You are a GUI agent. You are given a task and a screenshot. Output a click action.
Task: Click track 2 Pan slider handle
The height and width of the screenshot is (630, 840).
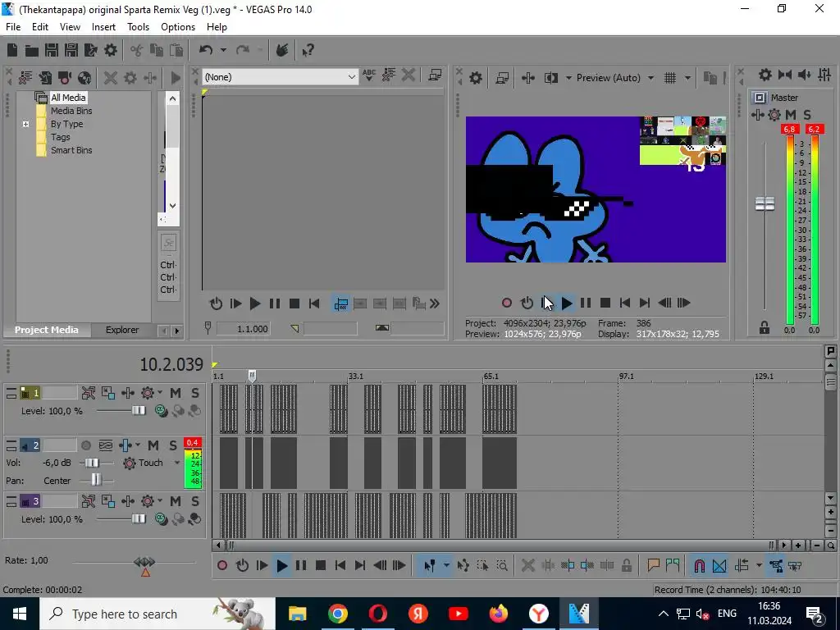96,480
